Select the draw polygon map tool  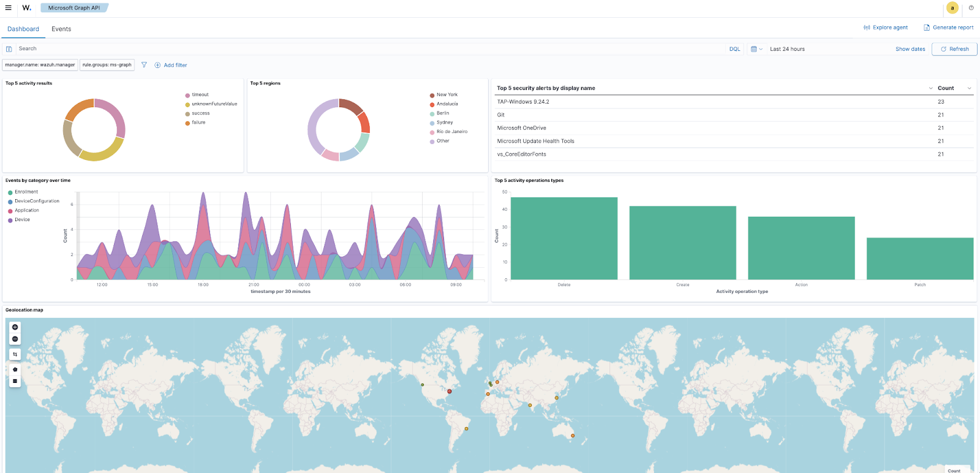tap(15, 369)
